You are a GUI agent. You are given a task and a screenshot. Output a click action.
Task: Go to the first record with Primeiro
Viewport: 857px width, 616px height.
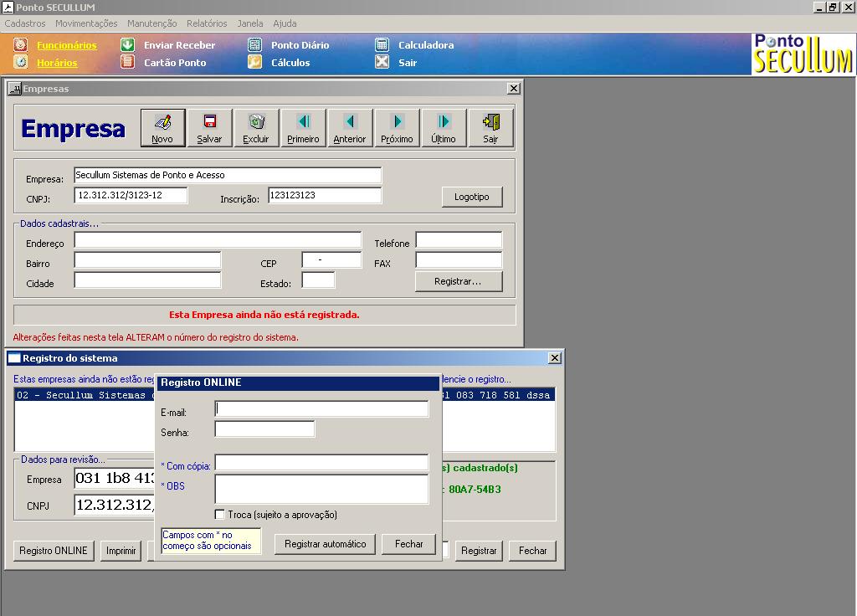[303, 128]
